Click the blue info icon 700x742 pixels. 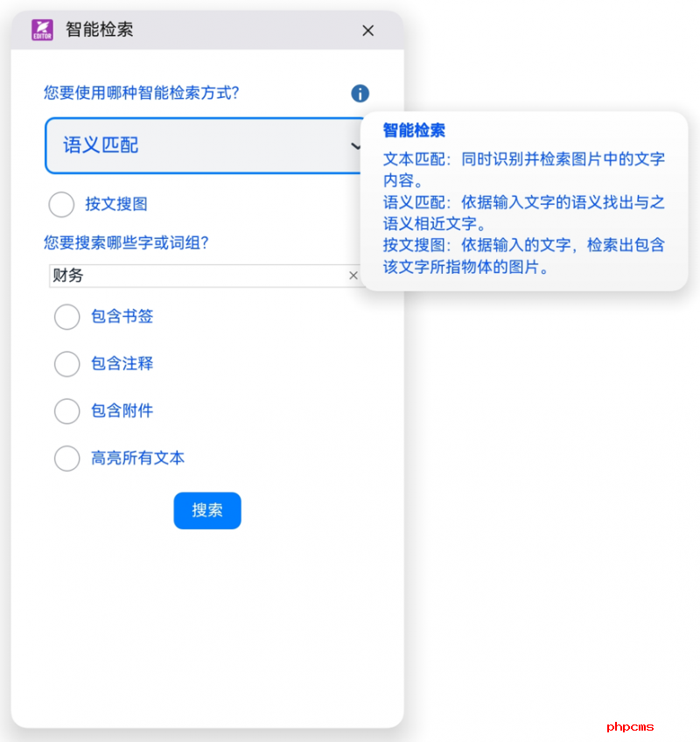(360, 94)
